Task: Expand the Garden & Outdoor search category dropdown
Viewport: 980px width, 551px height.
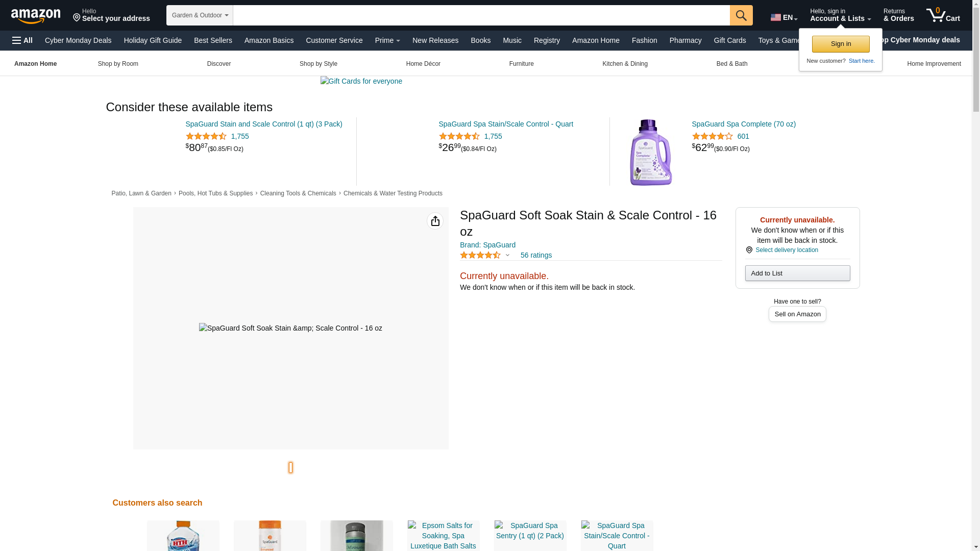Action: tap(200, 15)
